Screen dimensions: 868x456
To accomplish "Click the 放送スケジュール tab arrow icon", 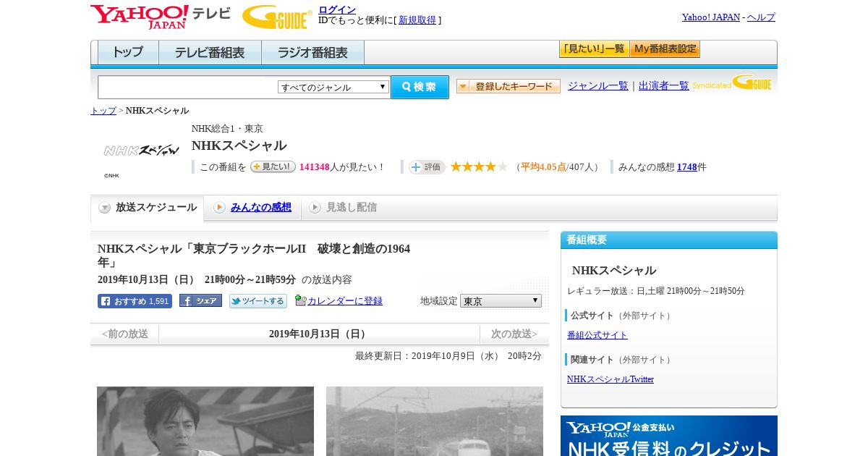I will click(105, 208).
